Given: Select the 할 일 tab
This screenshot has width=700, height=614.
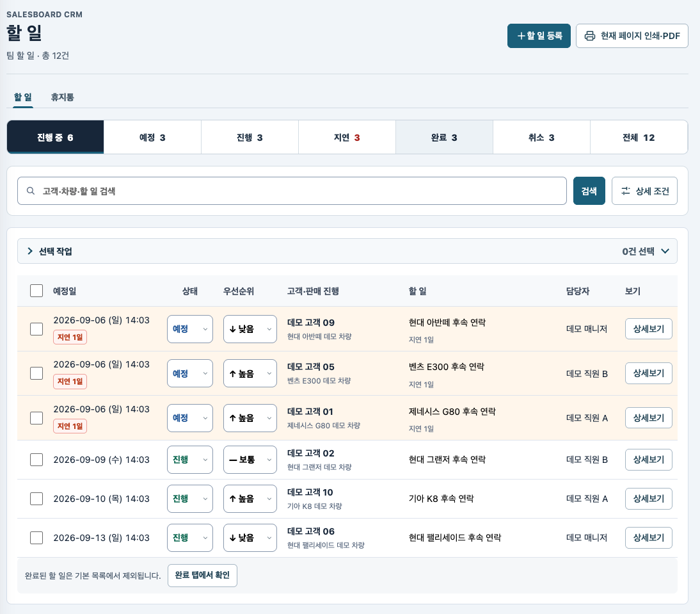Looking at the screenshot, I should [x=23, y=97].
